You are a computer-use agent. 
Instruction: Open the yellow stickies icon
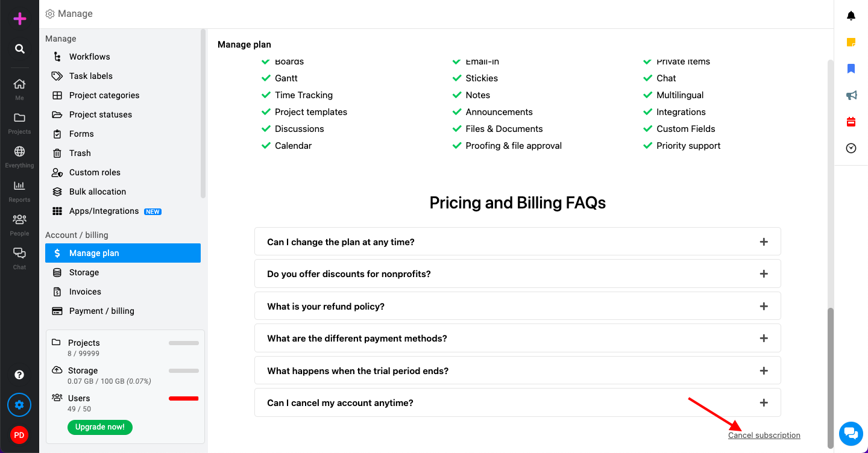click(851, 42)
